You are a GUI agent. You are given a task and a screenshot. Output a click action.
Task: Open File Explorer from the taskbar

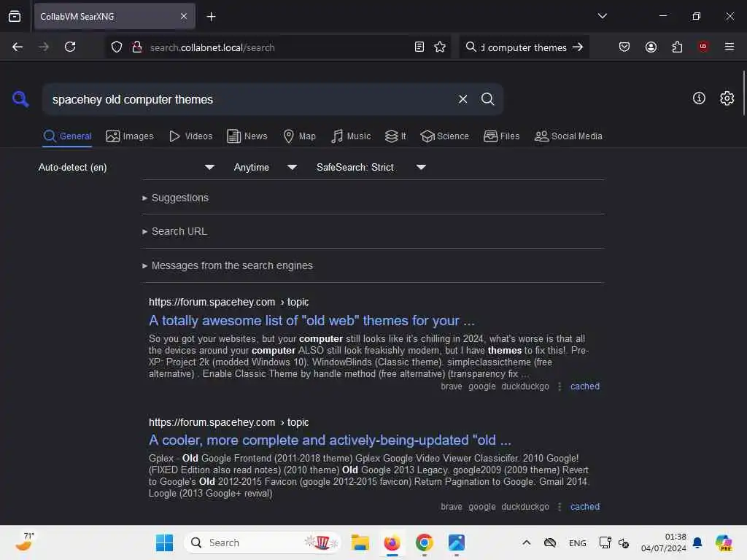pos(360,542)
